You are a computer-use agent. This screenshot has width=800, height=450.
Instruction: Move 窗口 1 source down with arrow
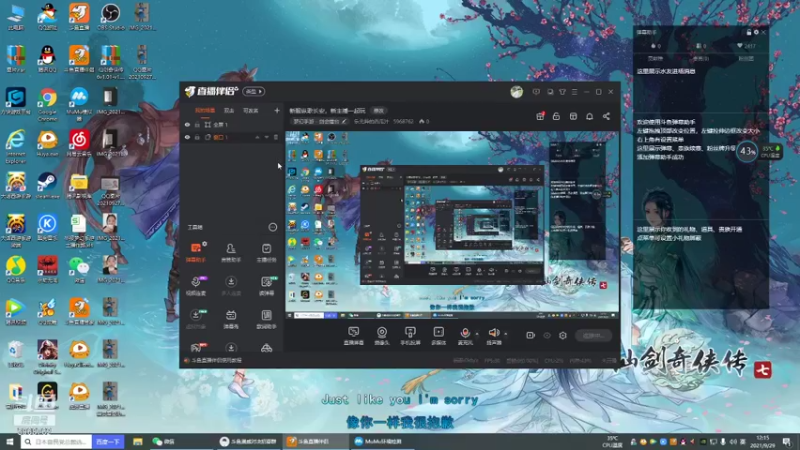pyautogui.click(x=266, y=137)
